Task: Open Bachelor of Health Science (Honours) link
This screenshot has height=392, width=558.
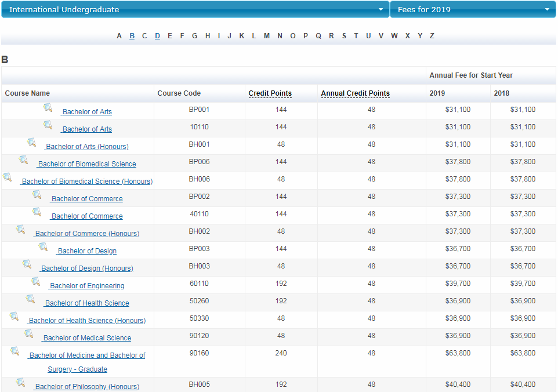Action: click(x=87, y=321)
